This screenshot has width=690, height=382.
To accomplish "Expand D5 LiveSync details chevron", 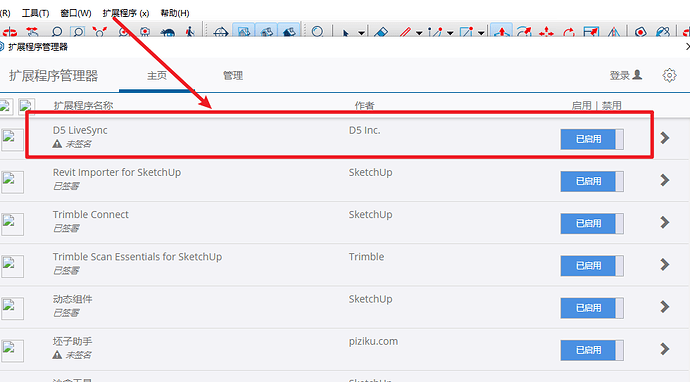I will point(665,138).
